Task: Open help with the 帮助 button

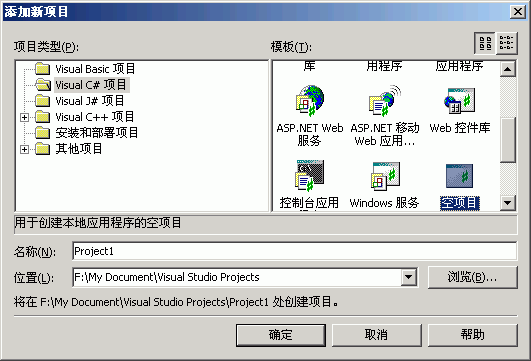Action: (473, 335)
